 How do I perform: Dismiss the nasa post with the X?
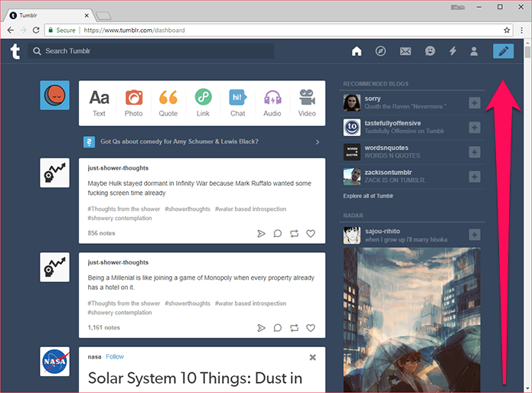tap(313, 357)
